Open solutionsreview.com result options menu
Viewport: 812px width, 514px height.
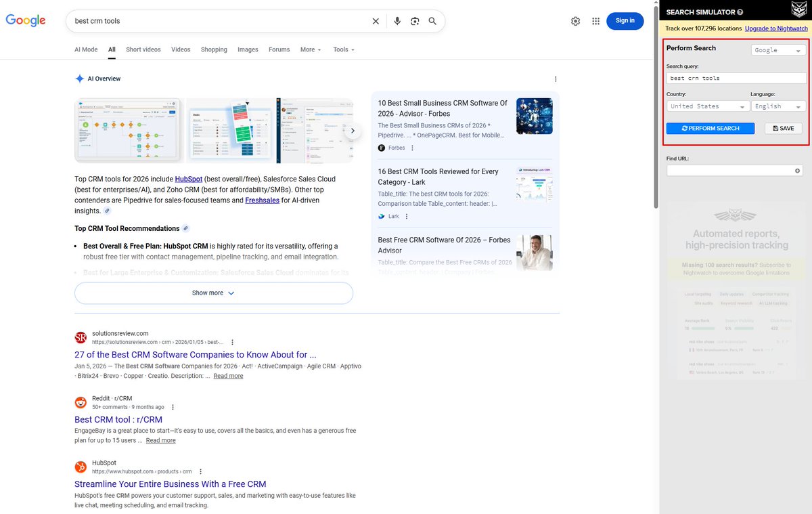coord(233,342)
